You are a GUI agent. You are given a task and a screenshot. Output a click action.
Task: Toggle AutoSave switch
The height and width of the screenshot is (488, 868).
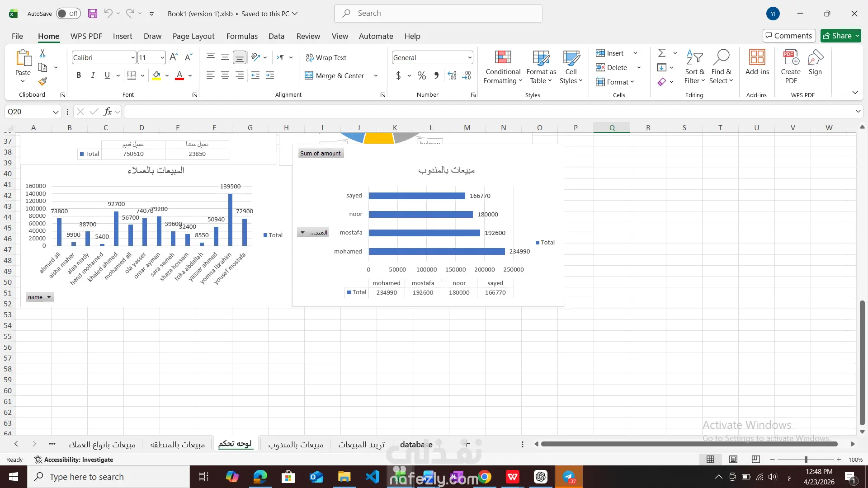tap(68, 14)
